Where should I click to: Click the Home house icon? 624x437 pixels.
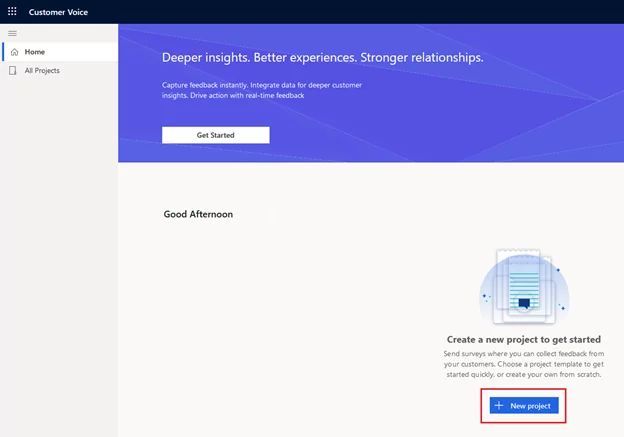[14, 52]
